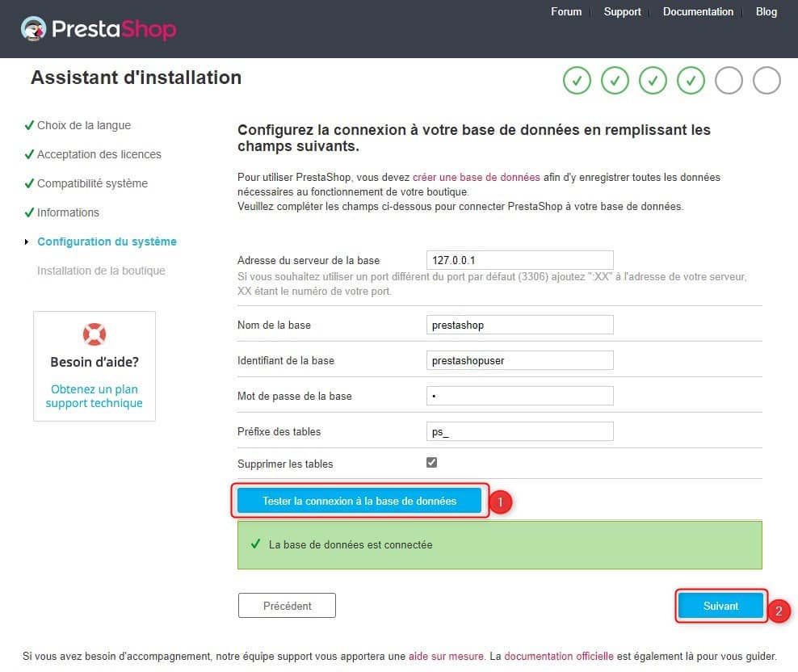
Task: Go to the Blog page
Action: [x=766, y=11]
